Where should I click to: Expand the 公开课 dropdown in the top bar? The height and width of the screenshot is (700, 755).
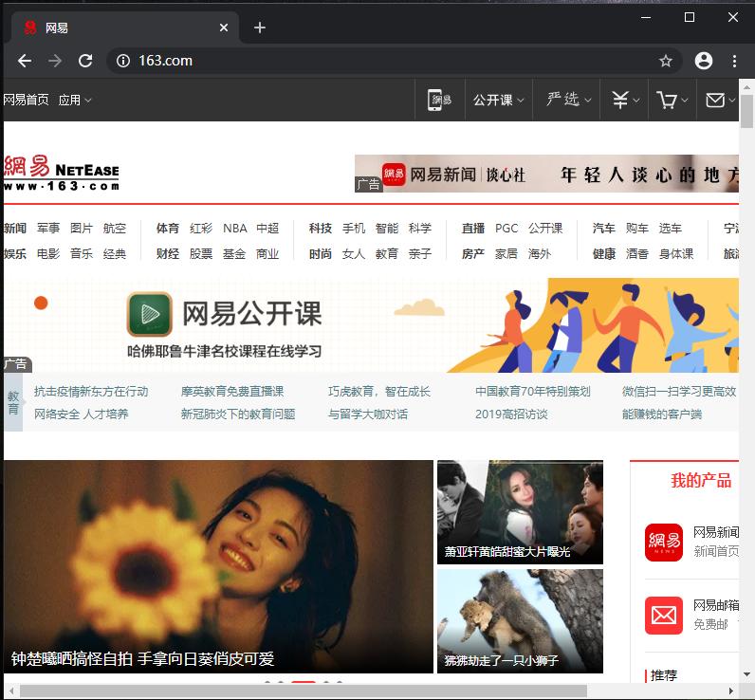click(x=498, y=101)
